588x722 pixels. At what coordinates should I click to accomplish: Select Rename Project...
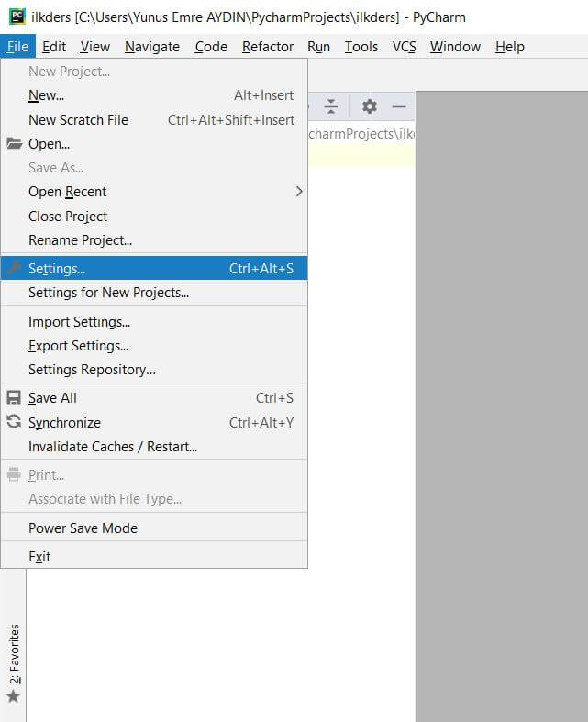click(154, 239)
